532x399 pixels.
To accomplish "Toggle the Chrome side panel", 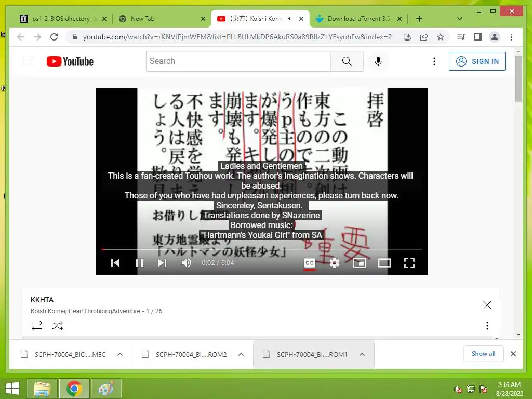I will (x=478, y=37).
